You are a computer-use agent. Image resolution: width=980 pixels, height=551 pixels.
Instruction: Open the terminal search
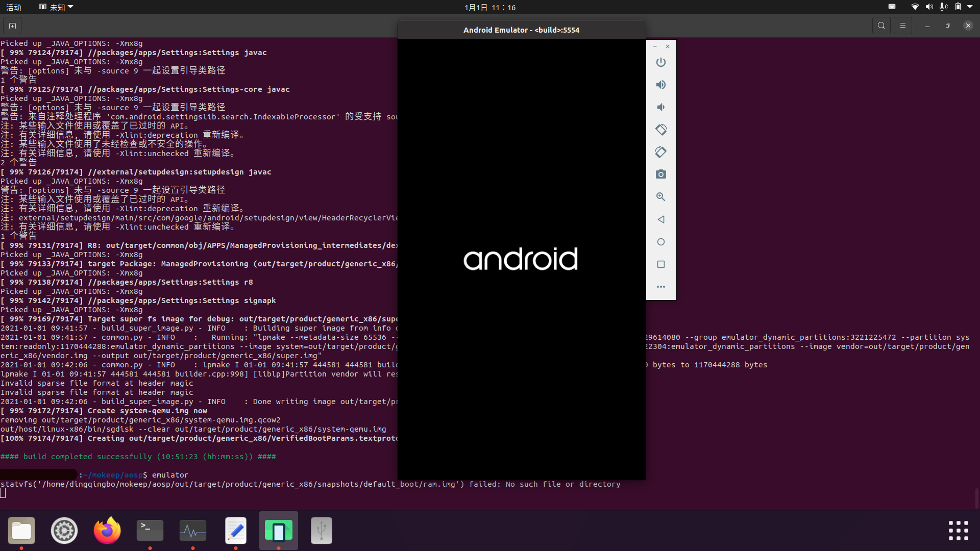881,26
